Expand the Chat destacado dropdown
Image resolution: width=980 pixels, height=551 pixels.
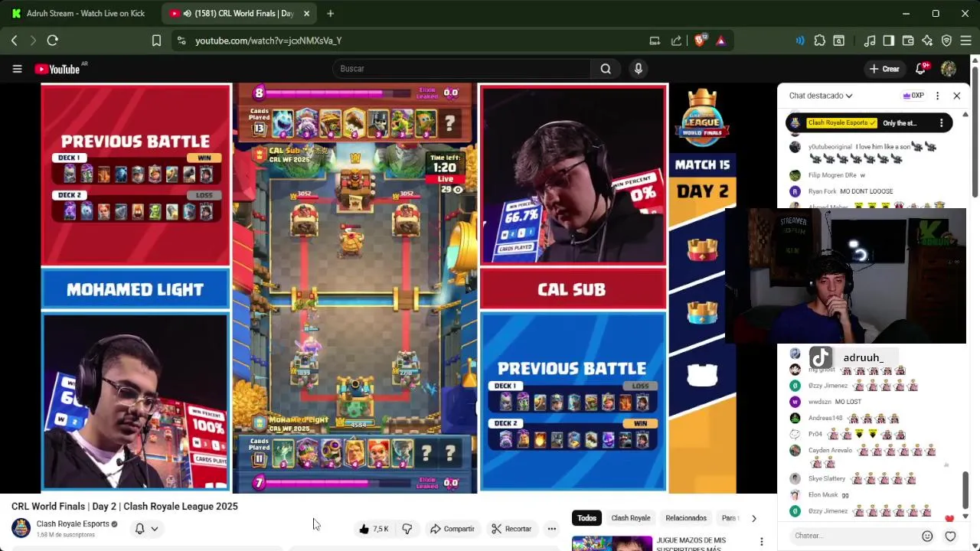[x=821, y=96]
